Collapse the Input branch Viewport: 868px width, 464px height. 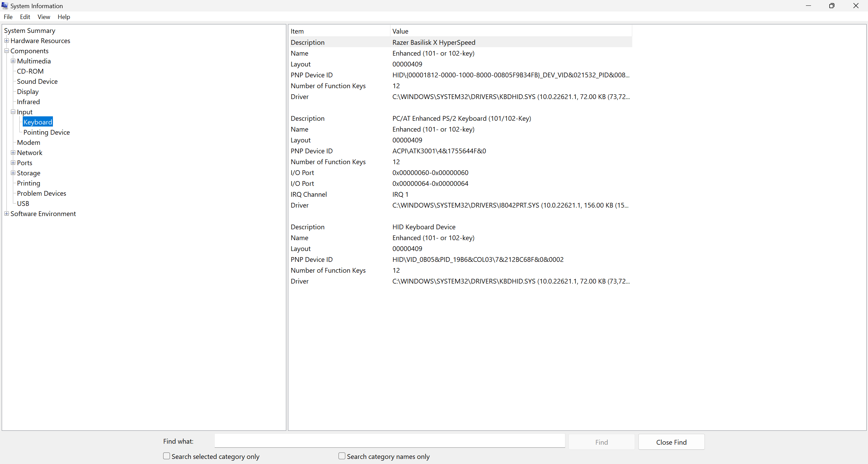click(x=13, y=112)
